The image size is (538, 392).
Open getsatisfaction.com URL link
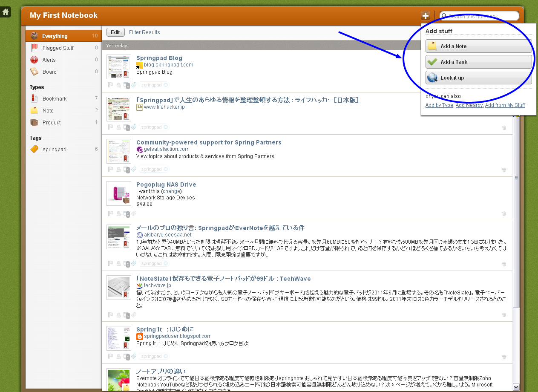tap(167, 149)
